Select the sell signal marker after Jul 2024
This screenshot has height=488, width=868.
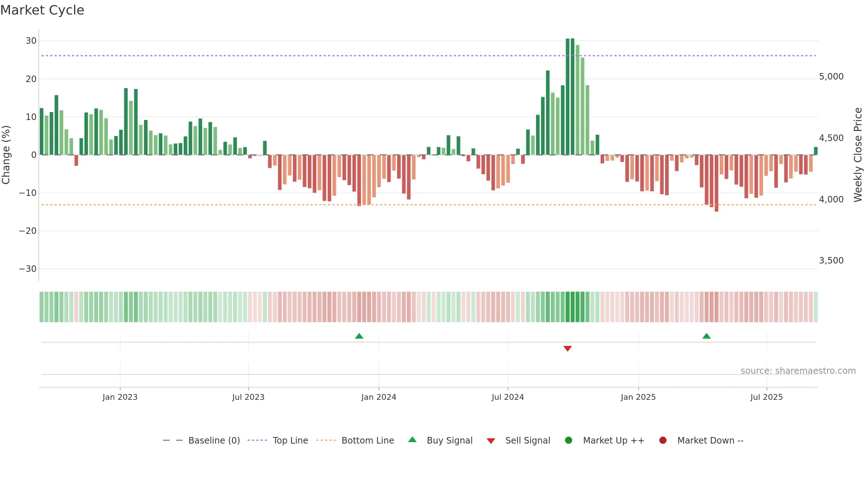click(x=567, y=348)
